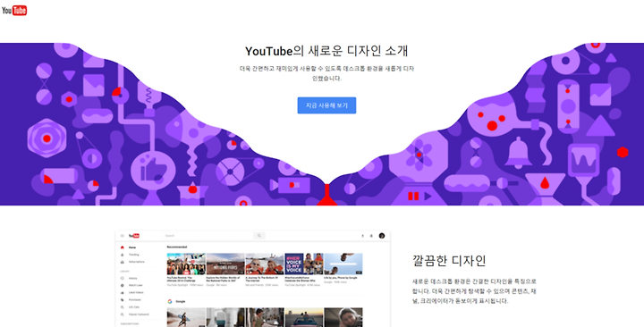Click the 'A Journey To The Bottom' video title

coord(262,279)
